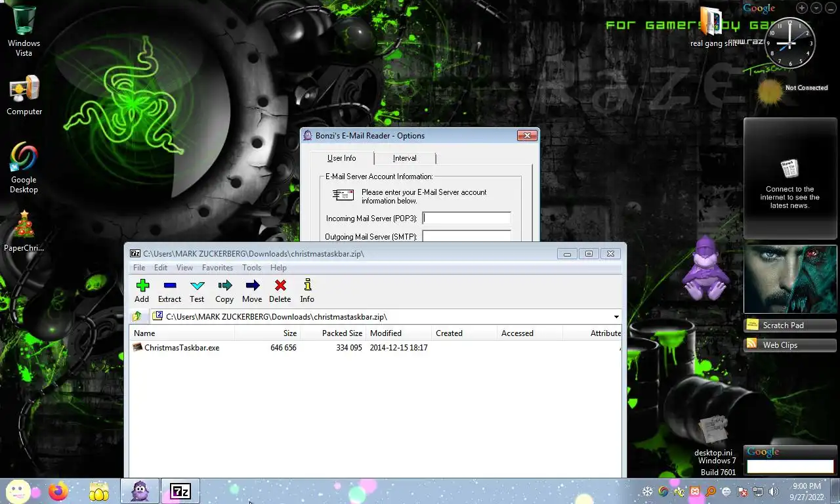This screenshot has height=504, width=840.
Task: Open the Tools menu in 7-Zip
Action: (251, 268)
